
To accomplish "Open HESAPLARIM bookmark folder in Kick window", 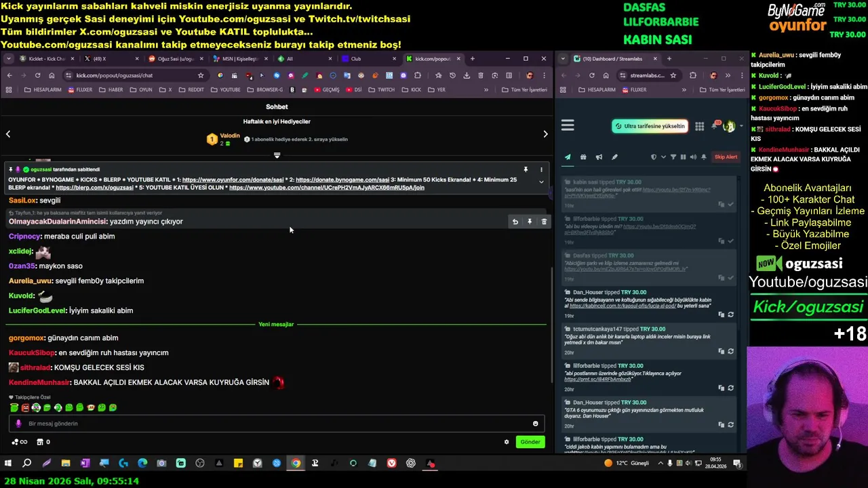I will coord(43,89).
